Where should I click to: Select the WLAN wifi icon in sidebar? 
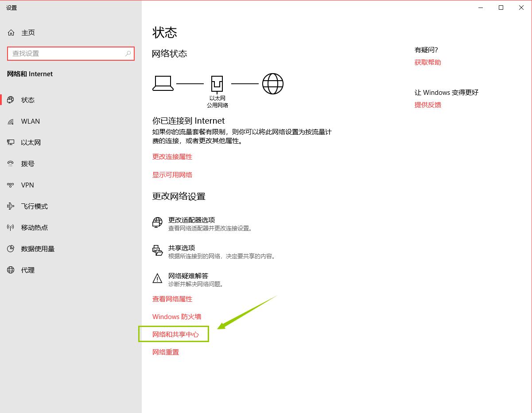[11, 121]
